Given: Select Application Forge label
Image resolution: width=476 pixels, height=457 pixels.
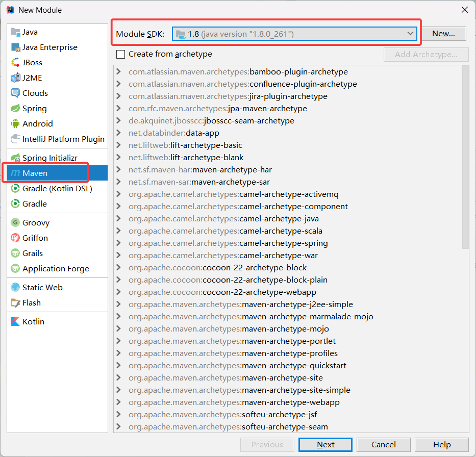Looking at the screenshot, I should pos(56,269).
